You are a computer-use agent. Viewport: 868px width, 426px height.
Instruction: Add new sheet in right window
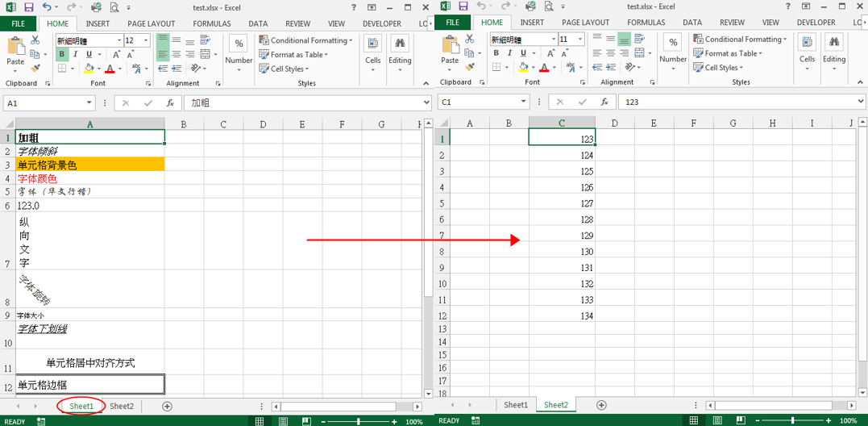601,405
